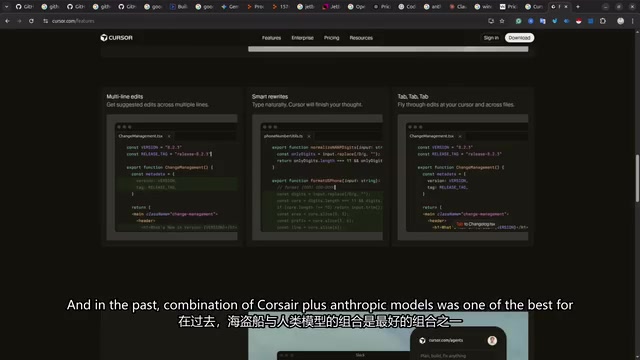Viewport: 640px width, 360px height.
Task: Click the install app icon in address bar
Action: (x=491, y=21)
